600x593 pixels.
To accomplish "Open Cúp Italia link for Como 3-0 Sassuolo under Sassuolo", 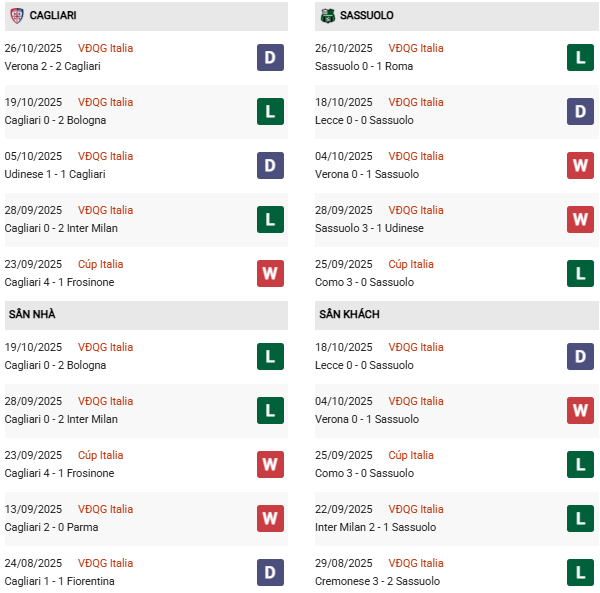I will (411, 264).
